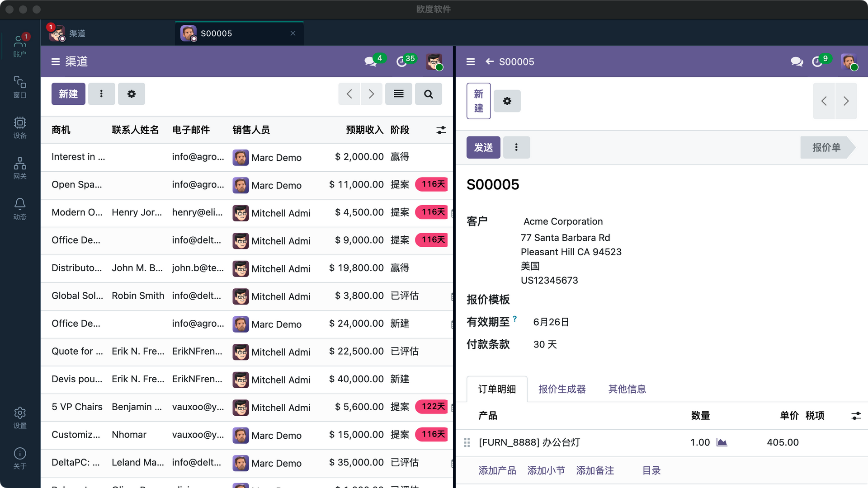Open hamburger menu in 渠道 pane
The height and width of the screenshot is (488, 868).
tap(56, 61)
